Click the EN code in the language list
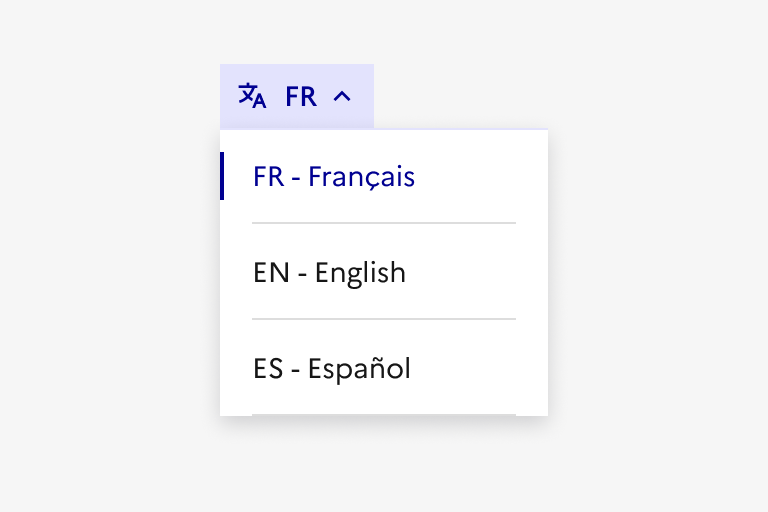This screenshot has height=512, width=768. pos(271,273)
